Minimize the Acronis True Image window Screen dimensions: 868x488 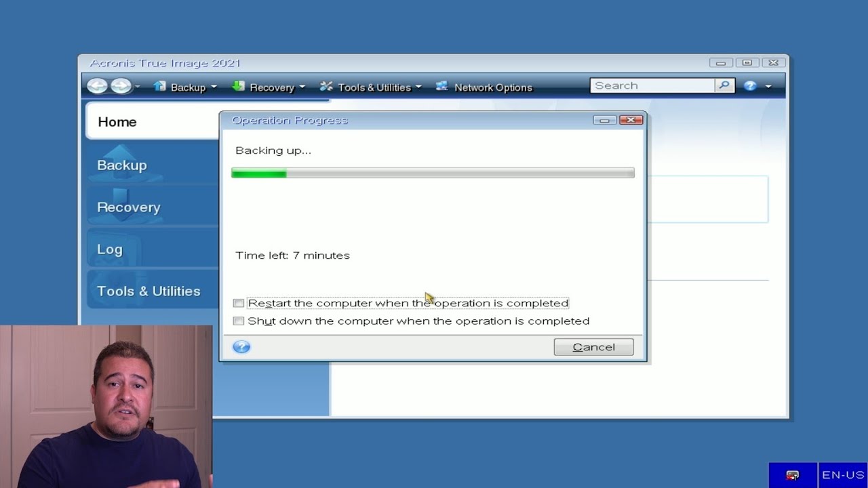[x=721, y=63]
